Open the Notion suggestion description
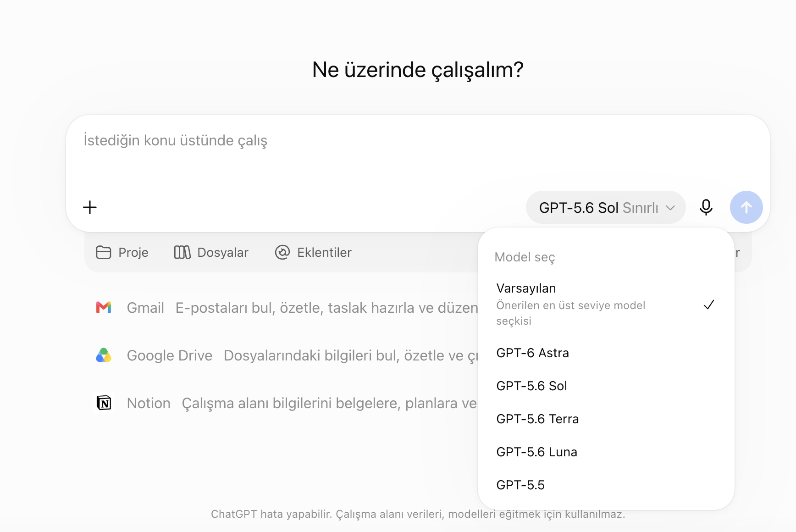Screen dimensions: 796x532 point(329,403)
